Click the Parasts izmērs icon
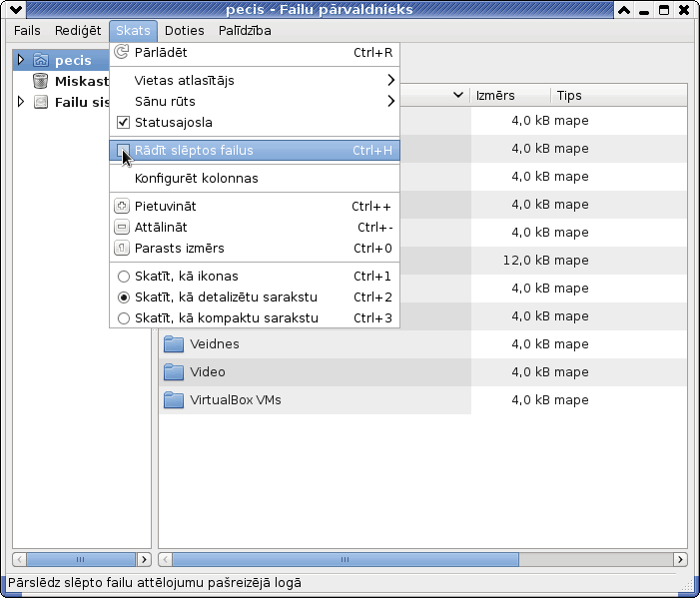Viewport: 700px width, 598px height. click(122, 249)
